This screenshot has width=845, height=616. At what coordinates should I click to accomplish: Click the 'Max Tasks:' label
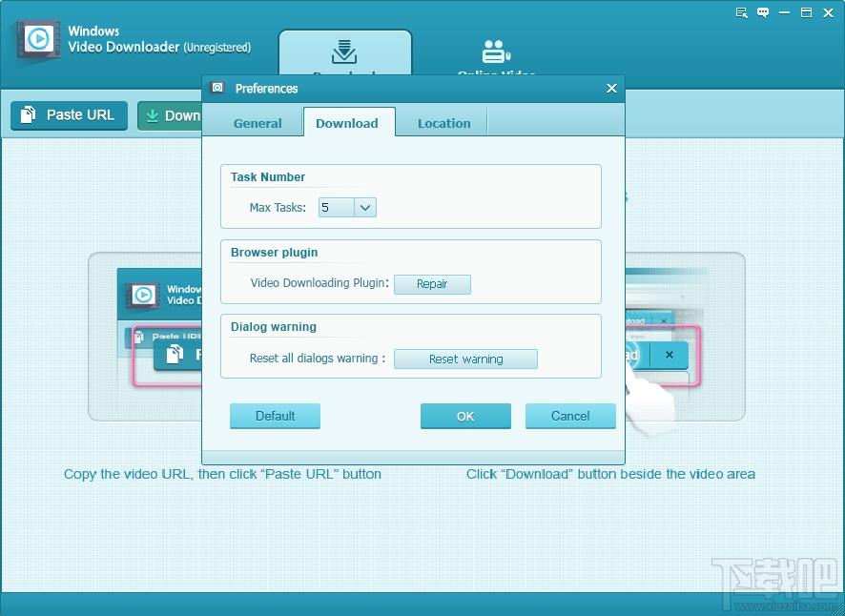tap(278, 208)
